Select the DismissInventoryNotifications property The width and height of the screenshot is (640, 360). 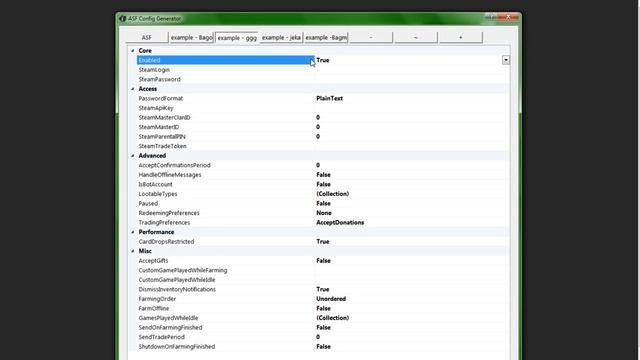177,289
